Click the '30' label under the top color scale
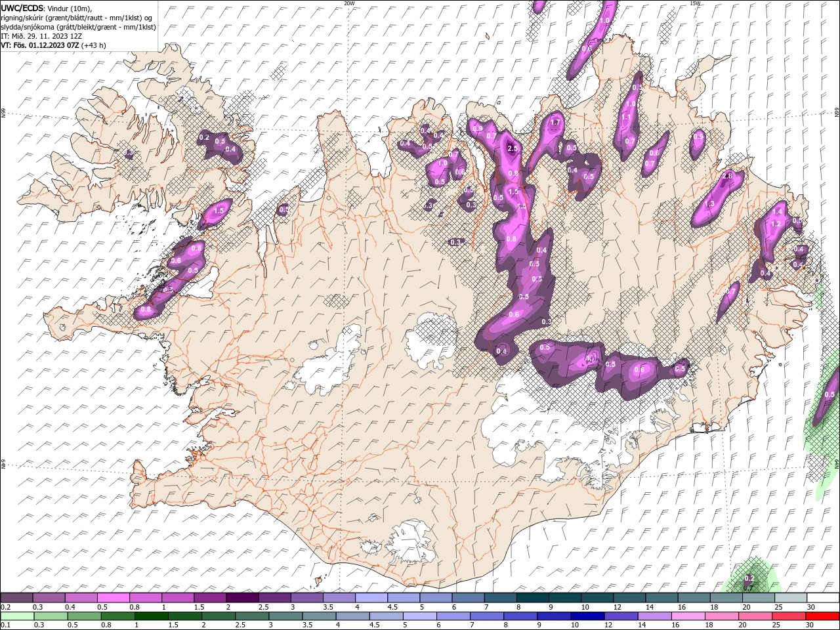The height and width of the screenshot is (630, 840). [x=811, y=607]
